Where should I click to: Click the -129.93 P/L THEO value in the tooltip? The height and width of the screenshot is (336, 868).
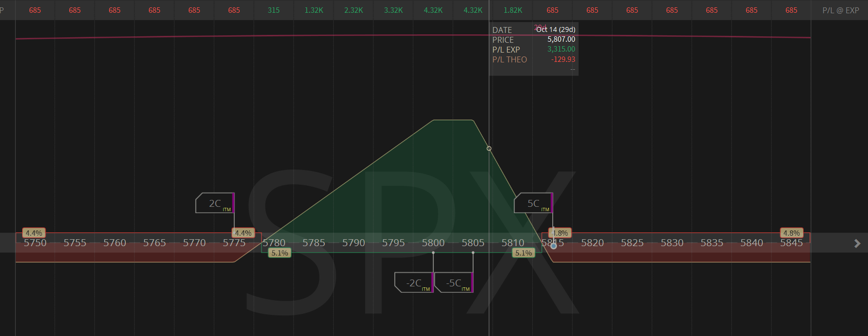(563, 59)
